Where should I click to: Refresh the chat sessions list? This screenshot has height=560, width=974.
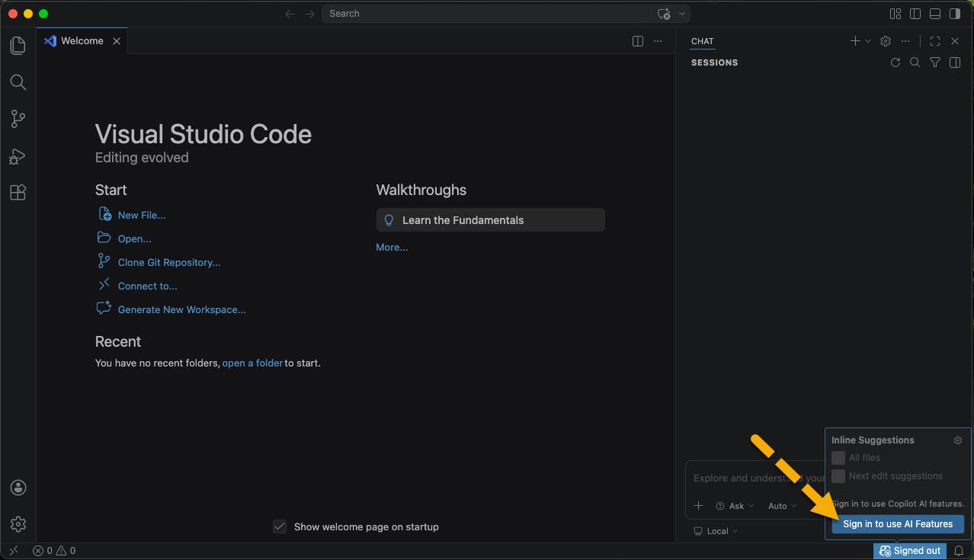(896, 62)
